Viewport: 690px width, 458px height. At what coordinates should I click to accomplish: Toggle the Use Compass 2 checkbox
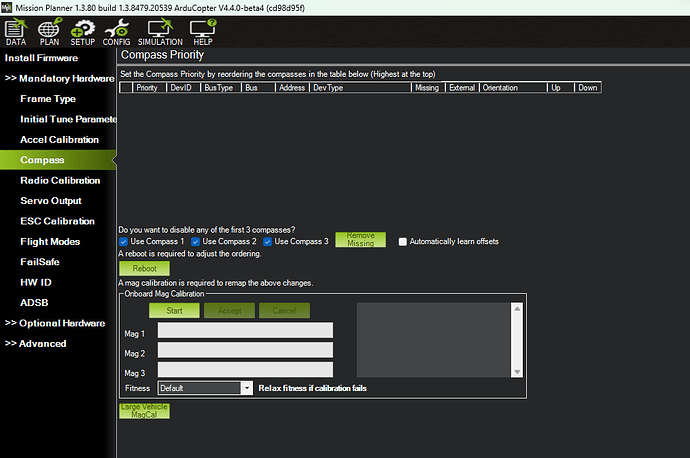tap(195, 242)
